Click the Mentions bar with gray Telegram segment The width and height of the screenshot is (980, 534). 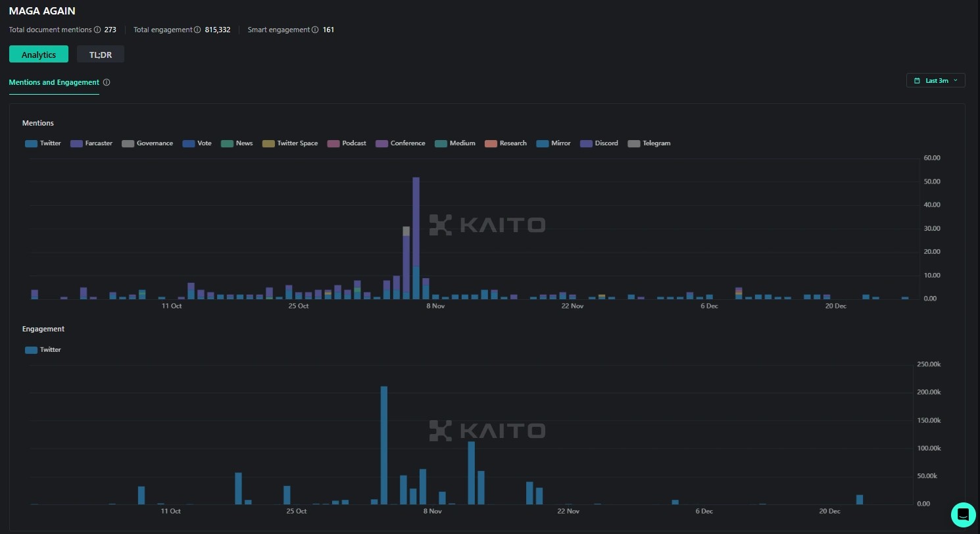coord(406,263)
